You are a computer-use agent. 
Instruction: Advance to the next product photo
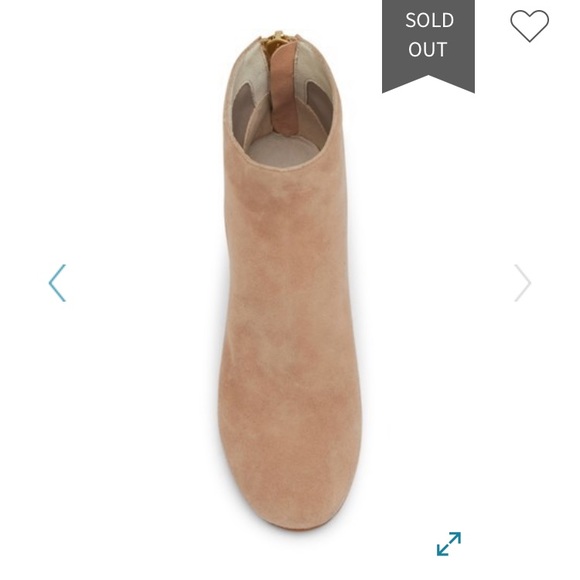point(522,283)
